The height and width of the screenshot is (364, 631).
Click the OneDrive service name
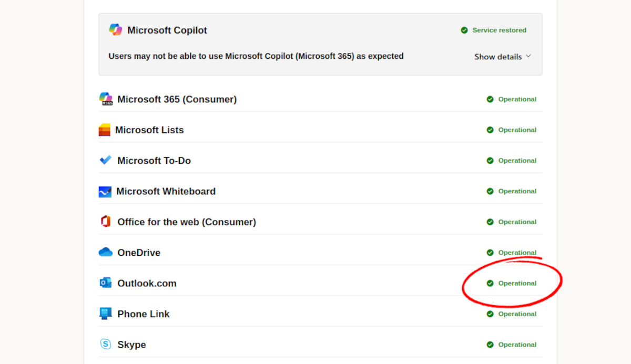pos(139,253)
